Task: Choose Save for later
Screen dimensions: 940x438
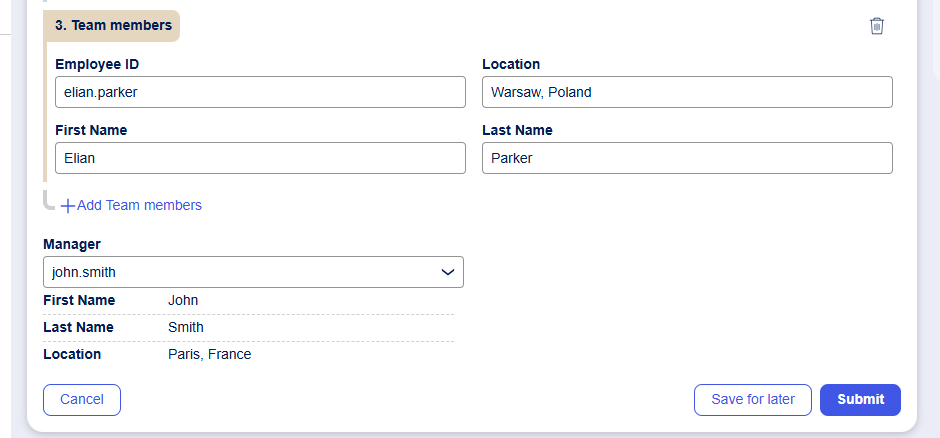Action: click(753, 400)
